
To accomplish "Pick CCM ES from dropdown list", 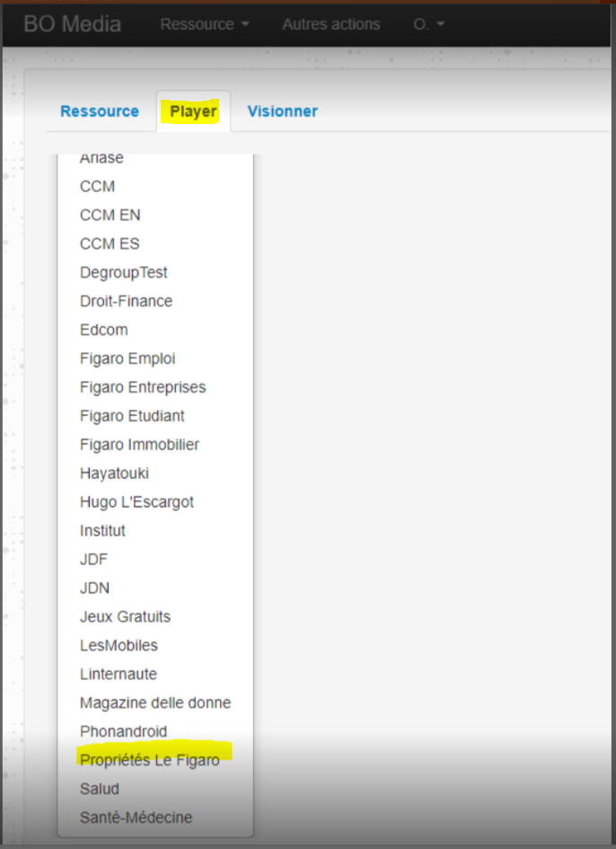I will [110, 243].
